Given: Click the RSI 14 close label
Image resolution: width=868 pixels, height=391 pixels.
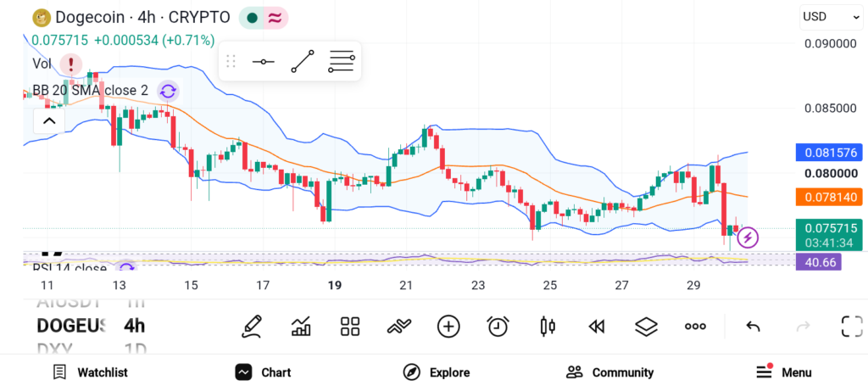Looking at the screenshot, I should (70, 269).
